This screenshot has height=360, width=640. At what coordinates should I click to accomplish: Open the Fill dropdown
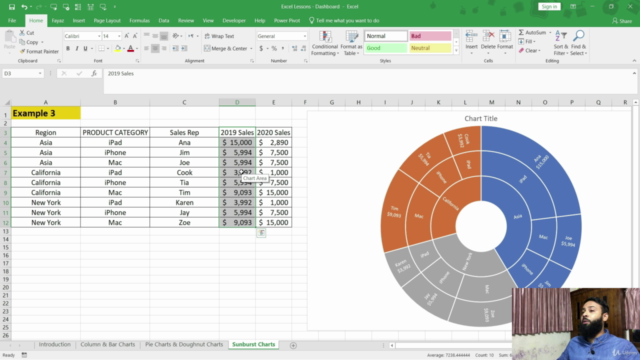click(x=534, y=42)
